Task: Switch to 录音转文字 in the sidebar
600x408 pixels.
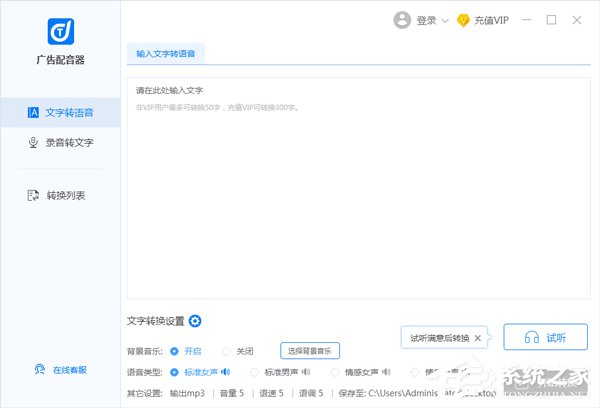Action: (60, 143)
